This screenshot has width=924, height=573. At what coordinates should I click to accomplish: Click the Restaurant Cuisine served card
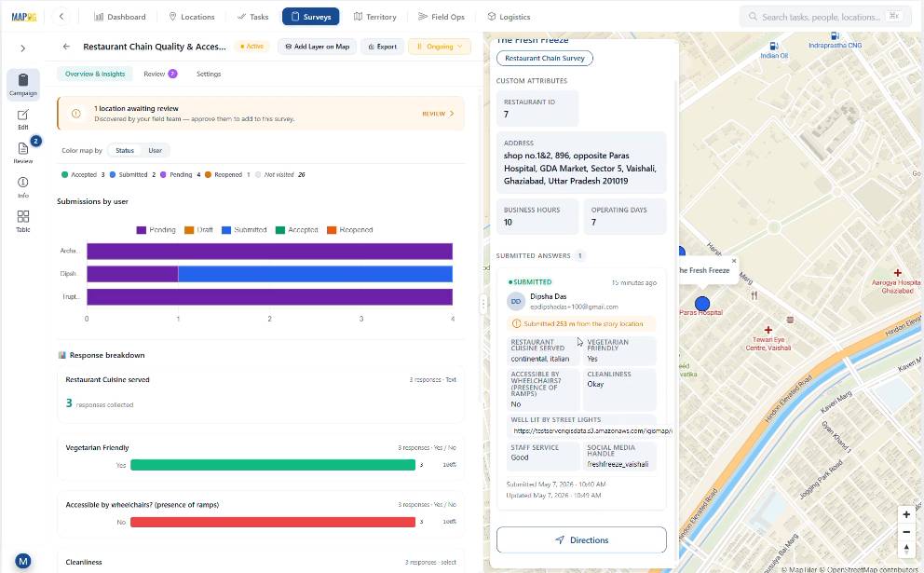point(261,394)
